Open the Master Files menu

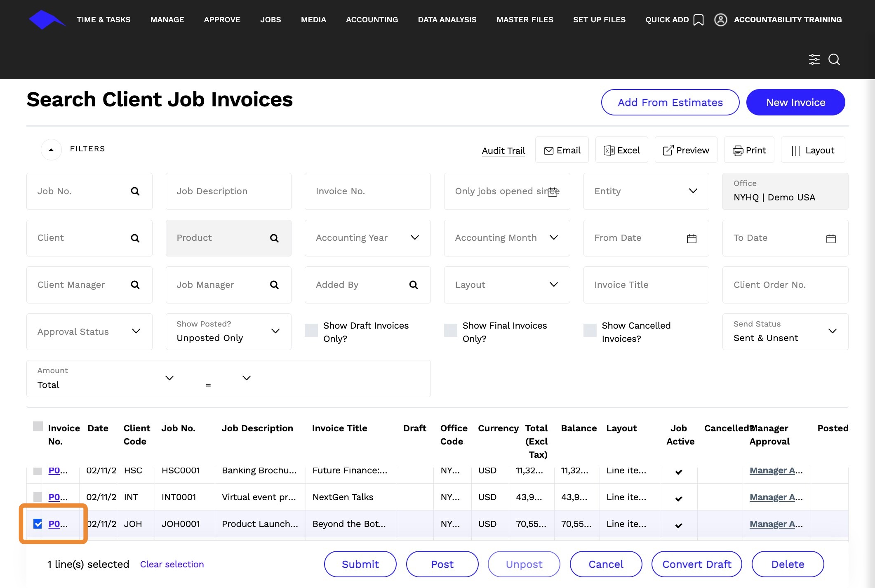click(x=525, y=20)
